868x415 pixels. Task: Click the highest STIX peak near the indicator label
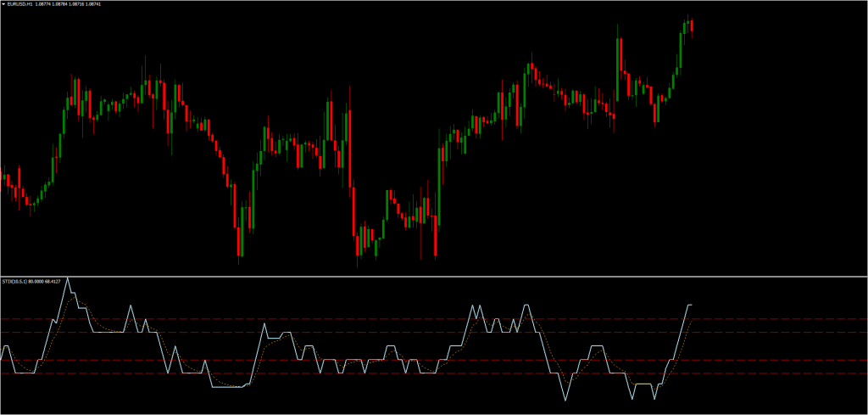click(x=68, y=278)
